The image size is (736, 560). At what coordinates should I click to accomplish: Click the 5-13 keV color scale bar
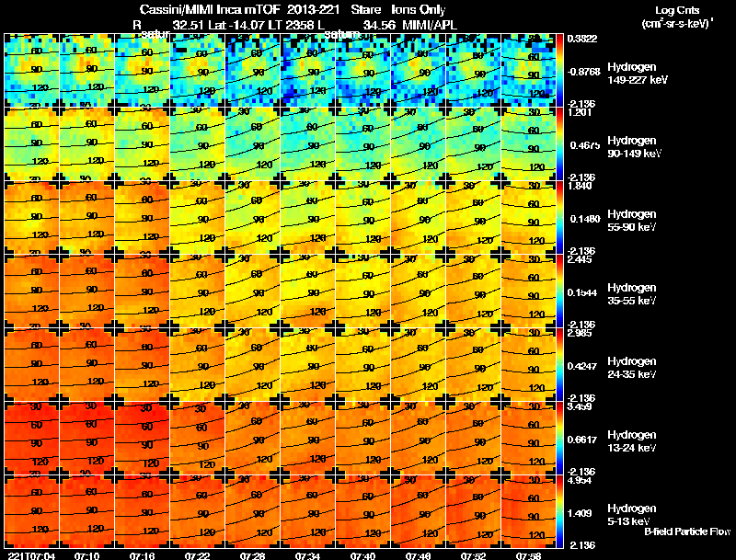coord(559,511)
